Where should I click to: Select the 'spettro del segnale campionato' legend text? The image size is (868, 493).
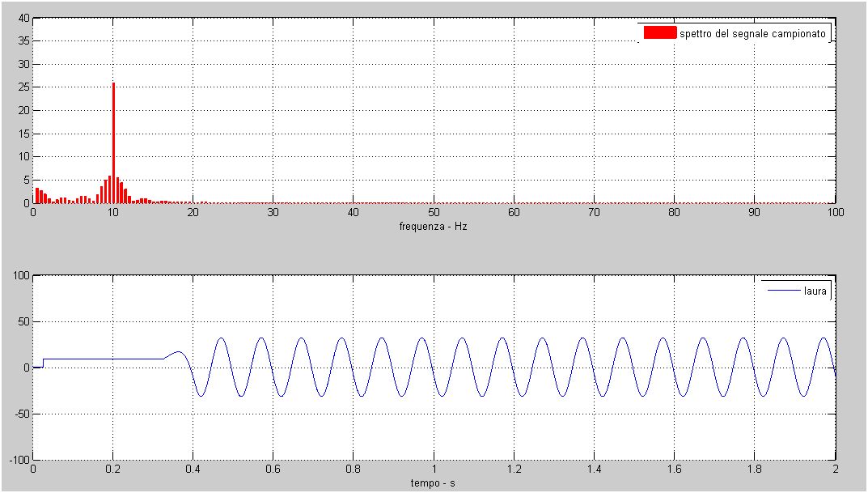(753, 34)
